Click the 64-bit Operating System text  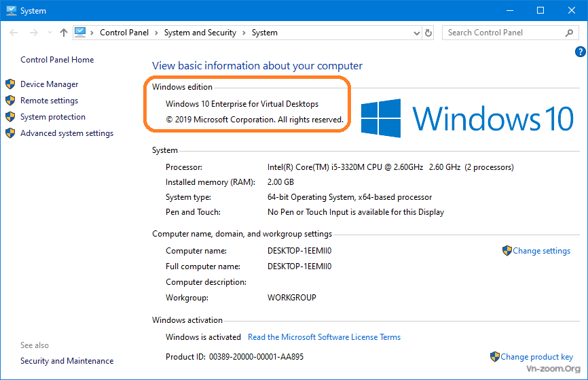[x=350, y=197]
